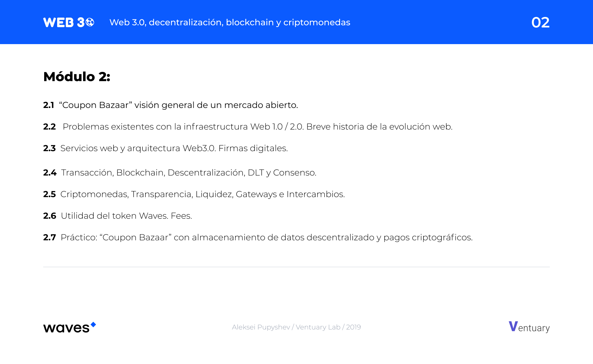Viewport: 593px width, 364px height.
Task: Click the header title about Web 3.0 y criptomonedas
Action: (x=230, y=22)
